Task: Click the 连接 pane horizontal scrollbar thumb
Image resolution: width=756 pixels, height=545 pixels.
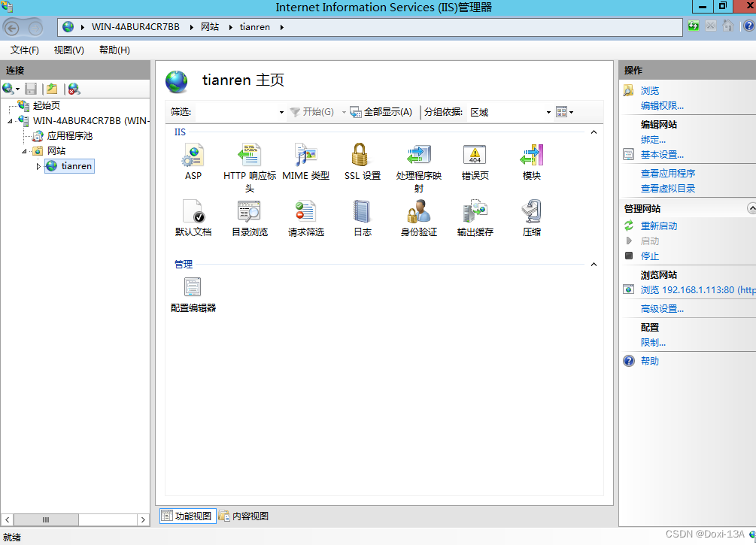Action: tap(46, 520)
